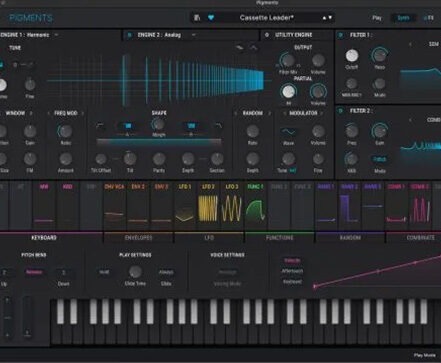Select the FUNC 1 modulation source
The image size is (441, 363).
tap(255, 205)
